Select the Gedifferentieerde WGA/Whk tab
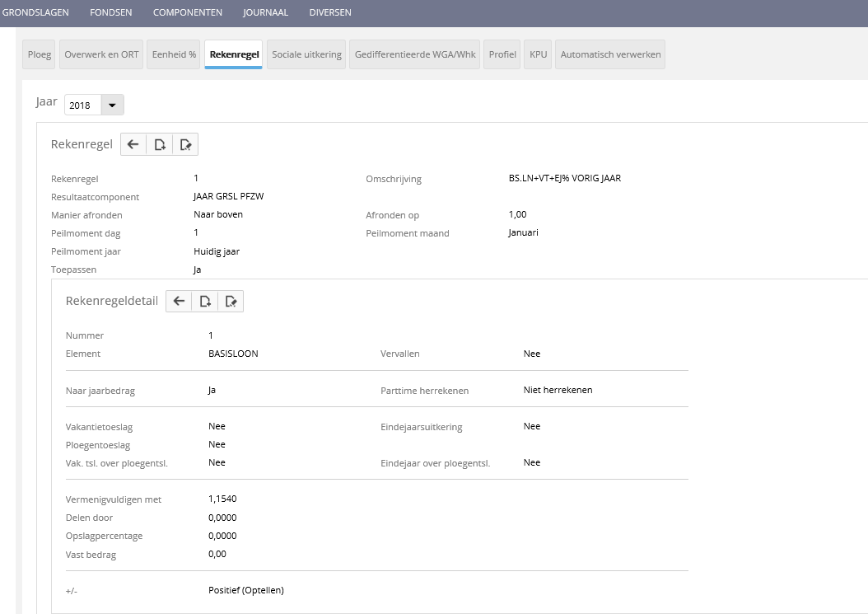This screenshot has width=868, height=614. point(415,54)
